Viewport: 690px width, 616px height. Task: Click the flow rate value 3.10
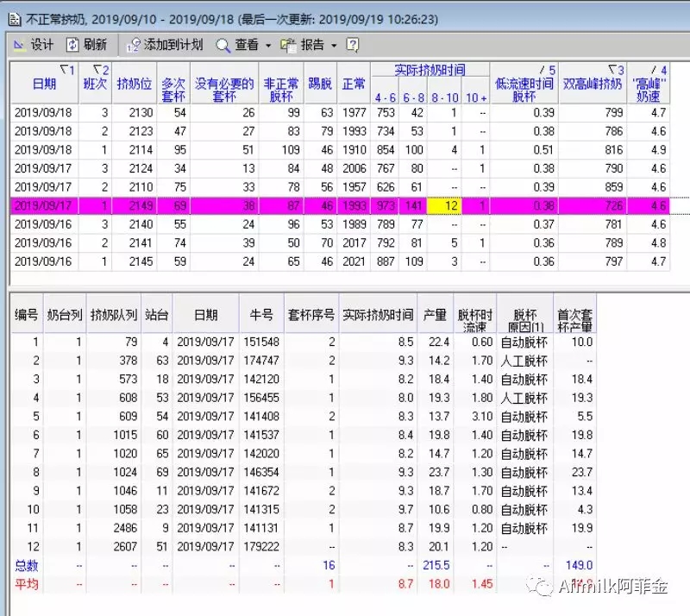coord(482,416)
